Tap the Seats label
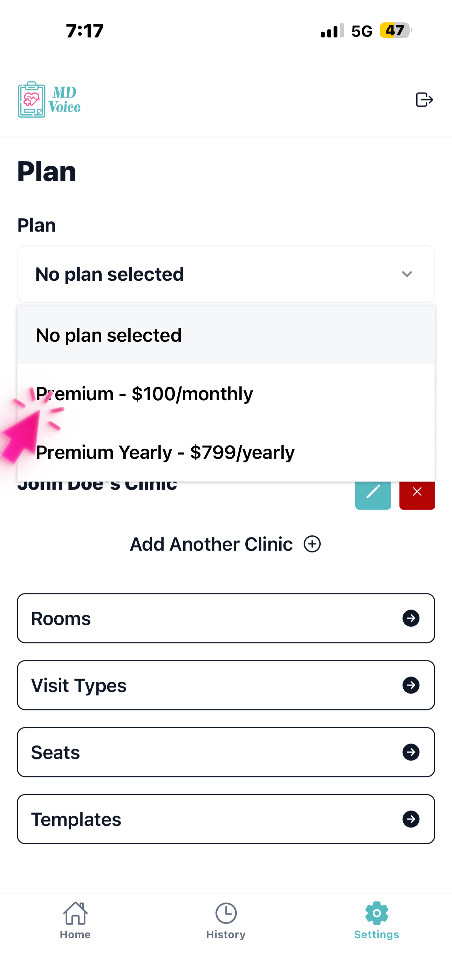 56,753
